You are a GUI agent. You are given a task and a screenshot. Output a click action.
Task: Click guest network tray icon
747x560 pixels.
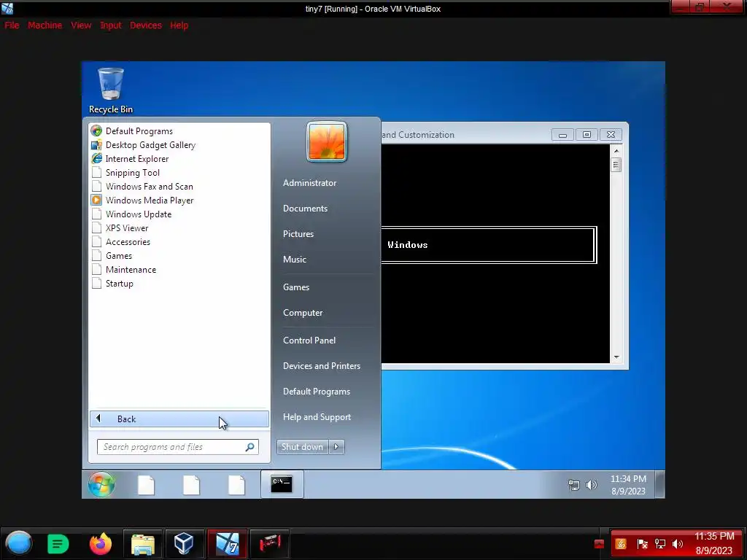point(574,485)
